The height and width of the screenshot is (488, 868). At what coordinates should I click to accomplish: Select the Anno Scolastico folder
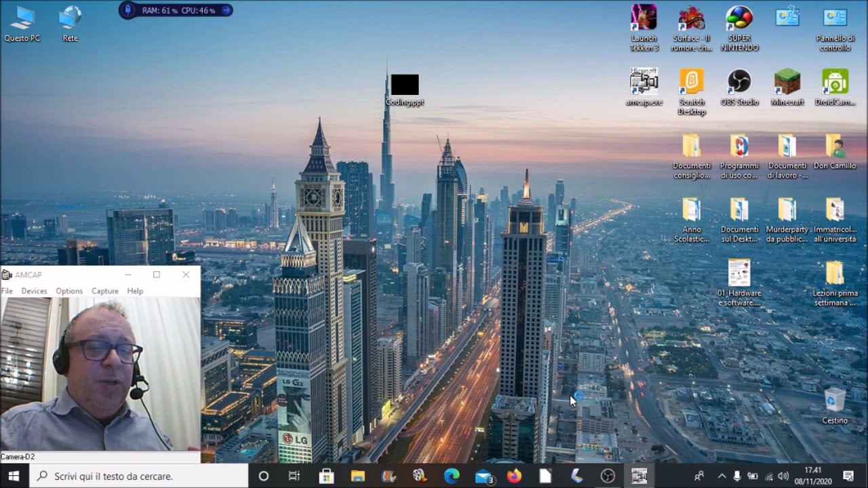[x=692, y=220]
